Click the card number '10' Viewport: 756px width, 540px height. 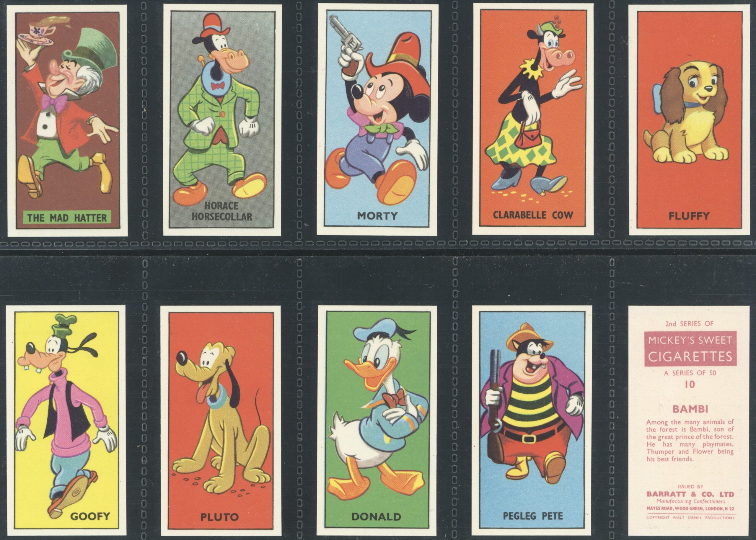tap(690, 384)
